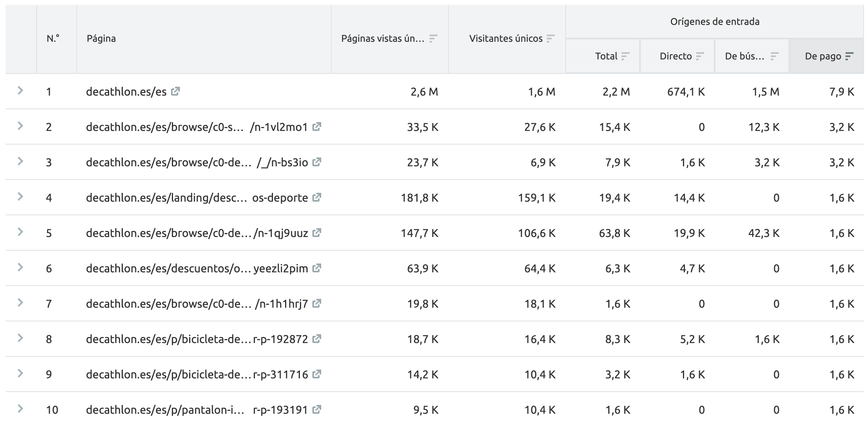This screenshot has height=425, width=868.
Task: Select the 8,3 K total value
Action: coord(617,339)
